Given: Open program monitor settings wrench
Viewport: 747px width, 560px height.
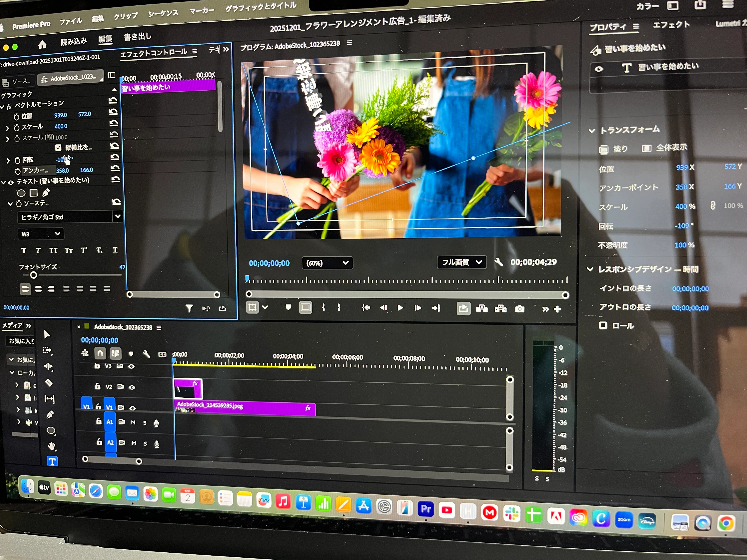Looking at the screenshot, I should [x=498, y=262].
